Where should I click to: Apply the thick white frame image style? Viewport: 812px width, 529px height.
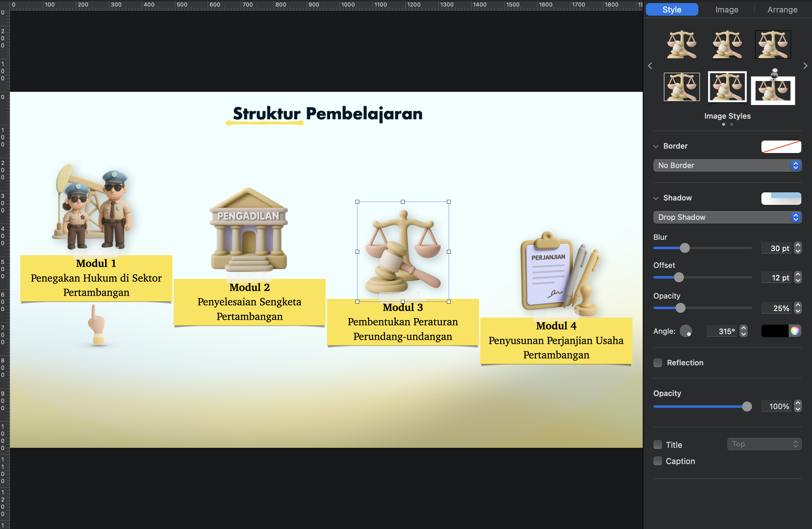727,87
